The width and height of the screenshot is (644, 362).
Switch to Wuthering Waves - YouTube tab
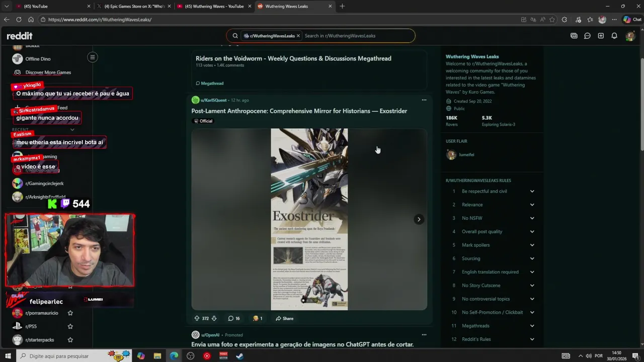pyautogui.click(x=214, y=6)
